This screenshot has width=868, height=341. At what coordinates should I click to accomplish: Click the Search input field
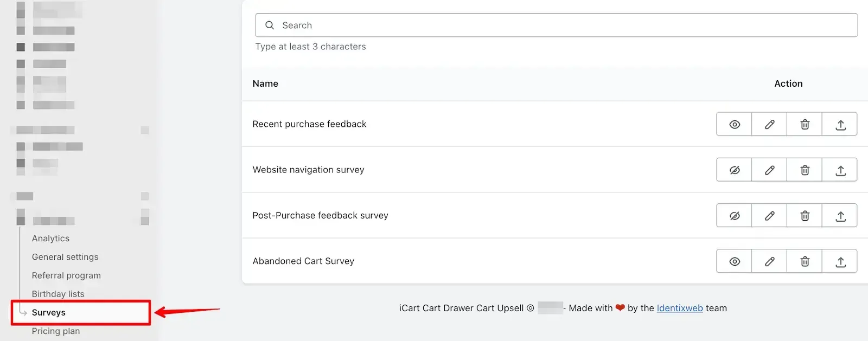tap(556, 25)
